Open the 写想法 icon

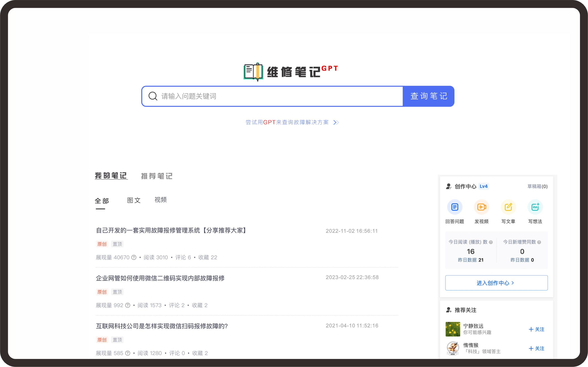[535, 207]
